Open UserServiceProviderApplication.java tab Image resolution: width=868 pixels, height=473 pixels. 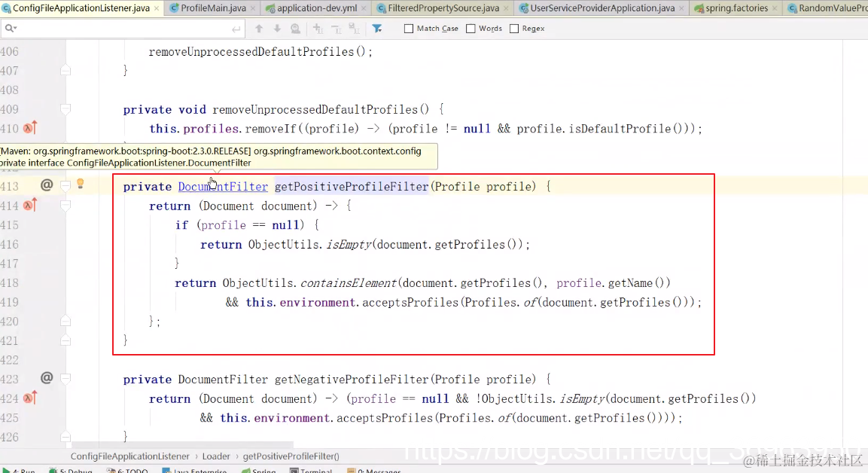[x=602, y=8]
